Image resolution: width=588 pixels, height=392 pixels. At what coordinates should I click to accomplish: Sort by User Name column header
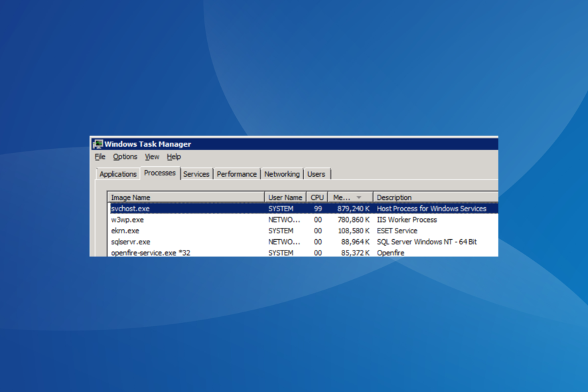285,197
